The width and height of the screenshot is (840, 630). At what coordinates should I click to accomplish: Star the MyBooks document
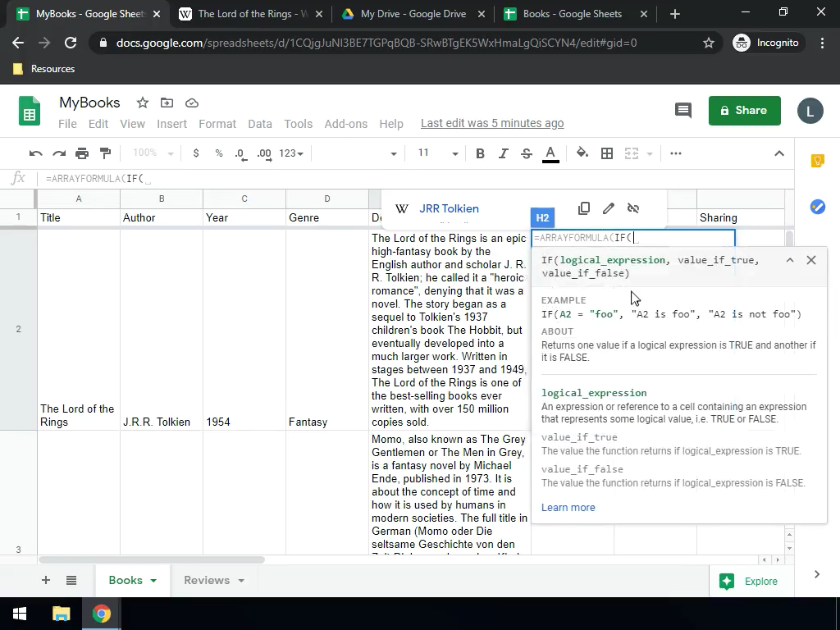point(143,103)
